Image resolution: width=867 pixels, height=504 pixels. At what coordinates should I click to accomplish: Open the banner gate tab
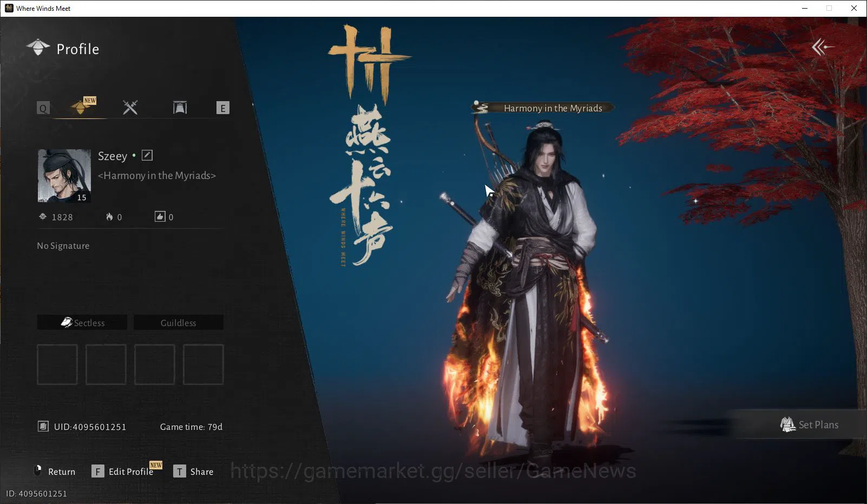(x=180, y=108)
